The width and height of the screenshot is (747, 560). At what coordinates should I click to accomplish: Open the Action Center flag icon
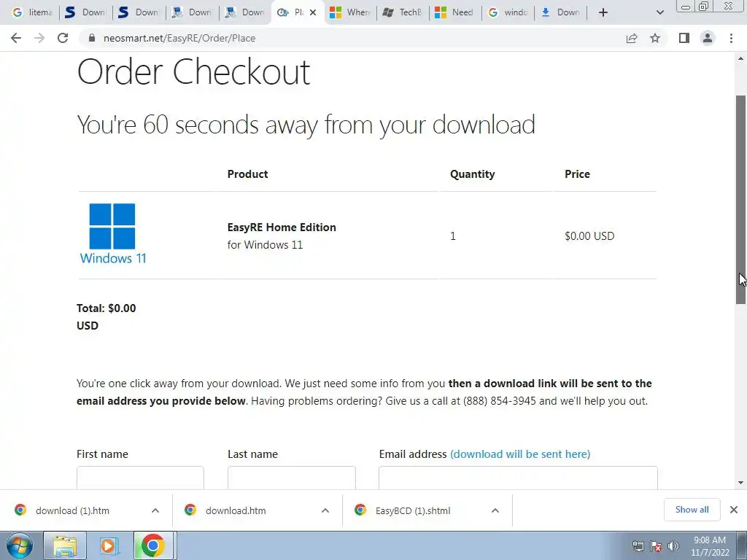pyautogui.click(x=656, y=546)
